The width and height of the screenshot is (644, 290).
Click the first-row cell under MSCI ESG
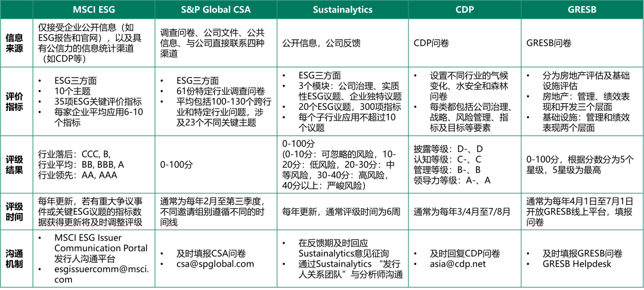pos(94,43)
